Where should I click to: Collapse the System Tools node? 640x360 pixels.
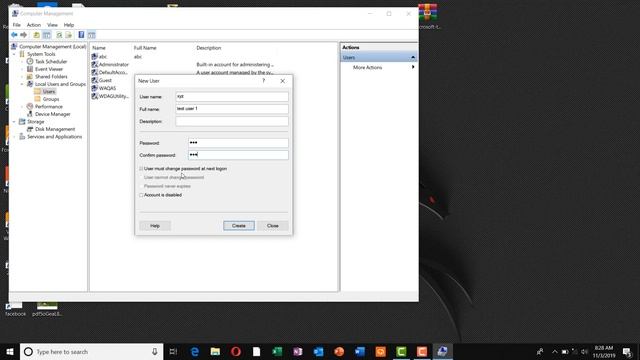click(15, 54)
